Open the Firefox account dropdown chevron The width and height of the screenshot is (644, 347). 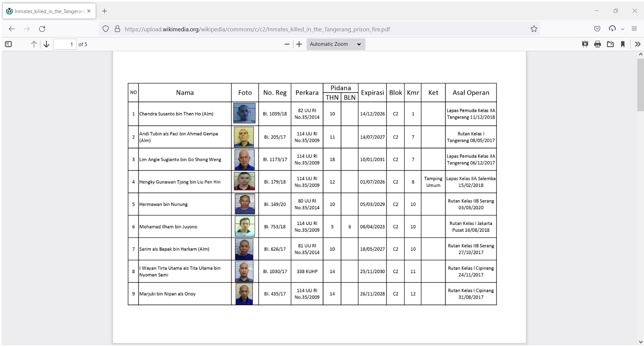pyautogui.click(x=623, y=29)
